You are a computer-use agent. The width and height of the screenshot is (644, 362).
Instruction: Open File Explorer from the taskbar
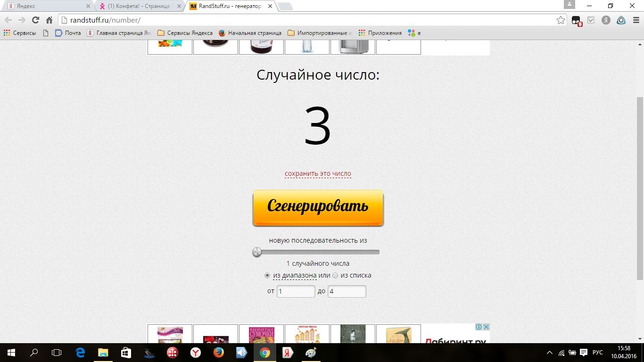pos(103,352)
